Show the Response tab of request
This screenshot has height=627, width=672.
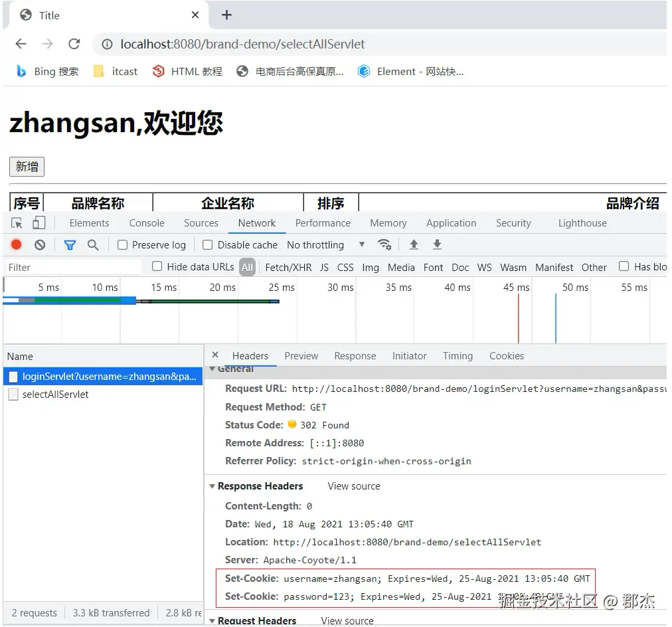pos(355,356)
